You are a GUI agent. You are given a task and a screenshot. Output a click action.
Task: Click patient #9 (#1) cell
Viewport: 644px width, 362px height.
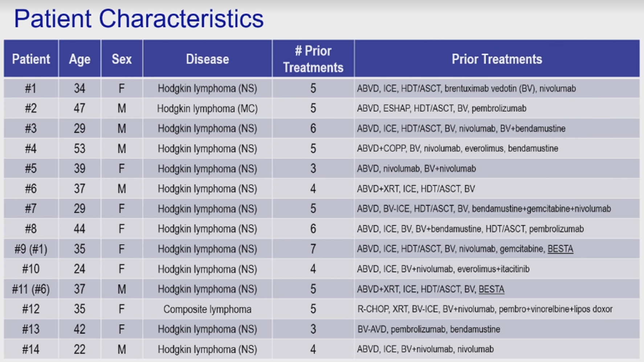click(x=31, y=249)
